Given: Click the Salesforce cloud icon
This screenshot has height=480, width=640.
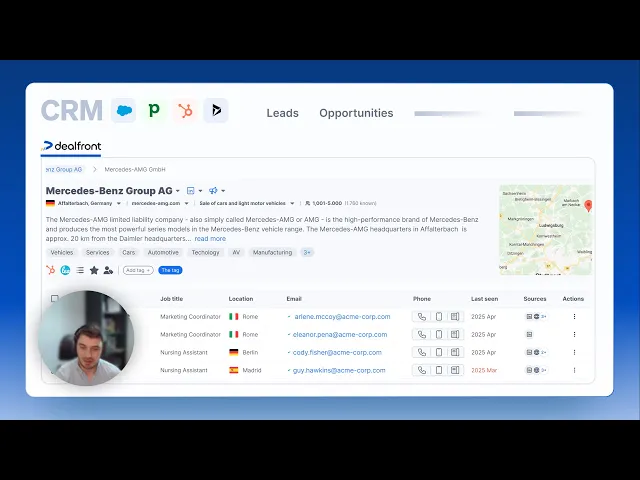Looking at the screenshot, I should (124, 111).
